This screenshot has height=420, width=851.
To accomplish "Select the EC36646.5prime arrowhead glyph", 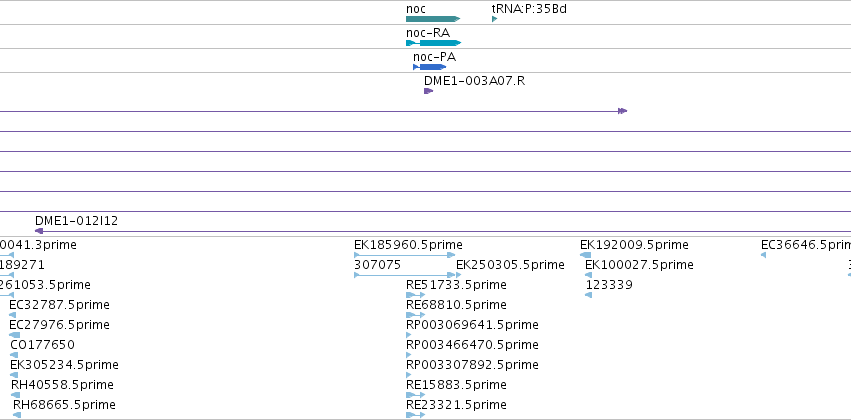I will [x=763, y=254].
